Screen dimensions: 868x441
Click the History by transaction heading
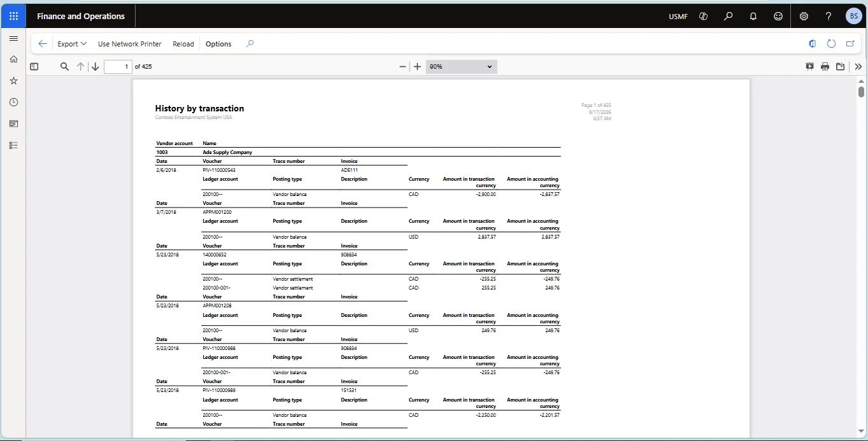coord(199,109)
